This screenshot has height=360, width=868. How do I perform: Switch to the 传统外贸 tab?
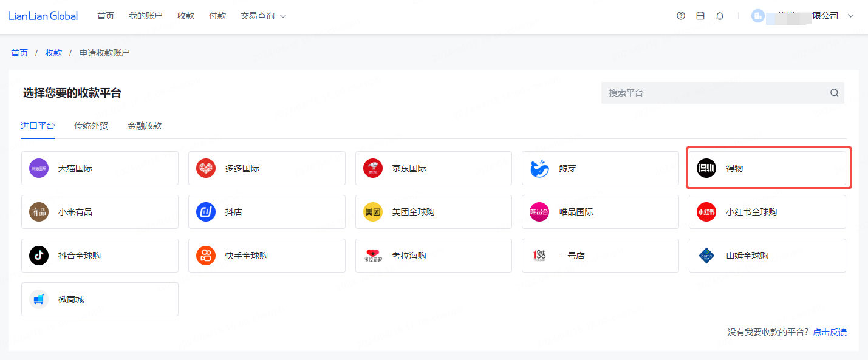click(91, 126)
